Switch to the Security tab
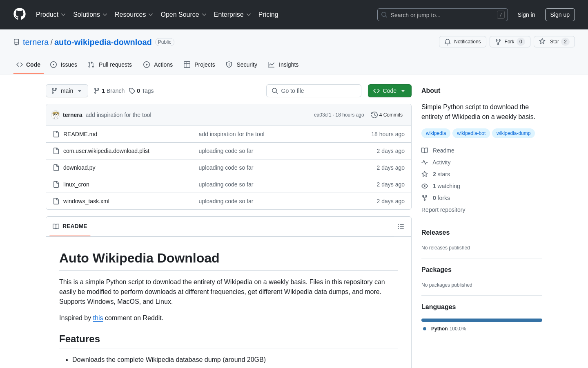 coord(242,65)
